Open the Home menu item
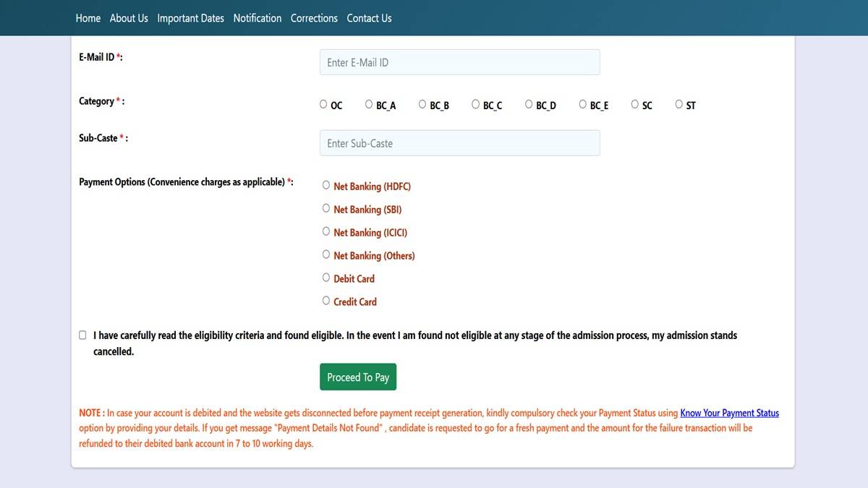 click(x=88, y=18)
